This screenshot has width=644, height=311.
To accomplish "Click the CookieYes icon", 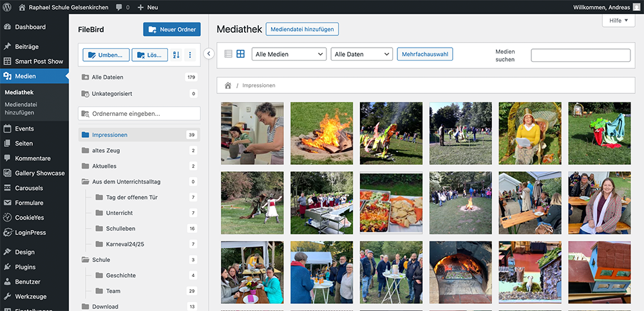I will [x=7, y=218].
